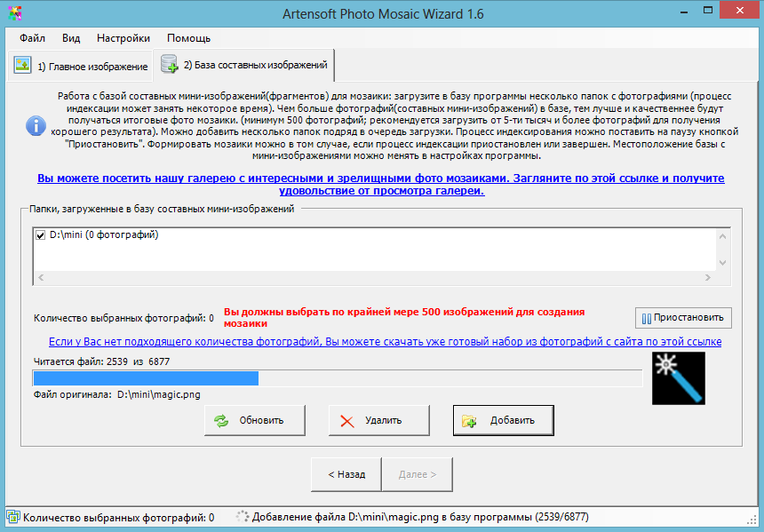Uncheck the D:\mini folder checkbox
The height and width of the screenshot is (532, 764).
tap(41, 235)
